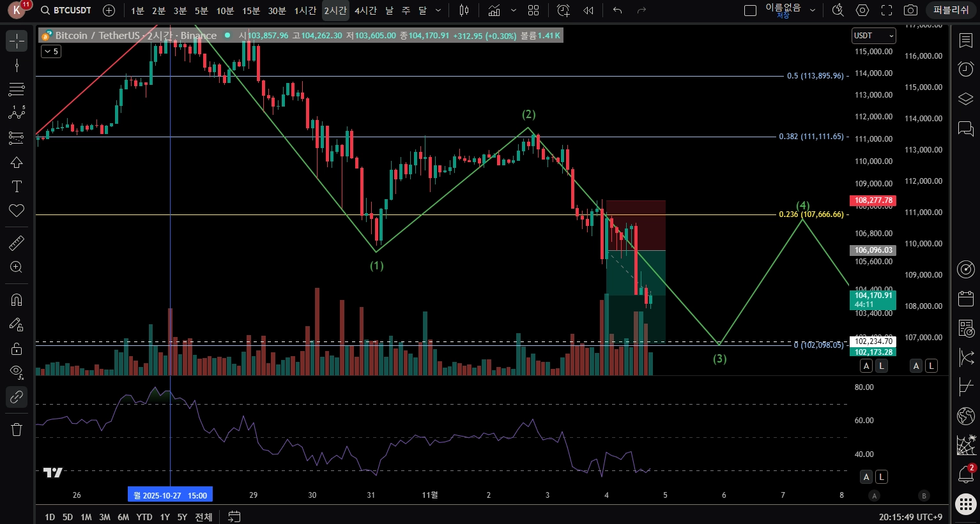Image resolution: width=980 pixels, height=524 pixels.
Task: Open the heart icons tool
Action: click(17, 211)
